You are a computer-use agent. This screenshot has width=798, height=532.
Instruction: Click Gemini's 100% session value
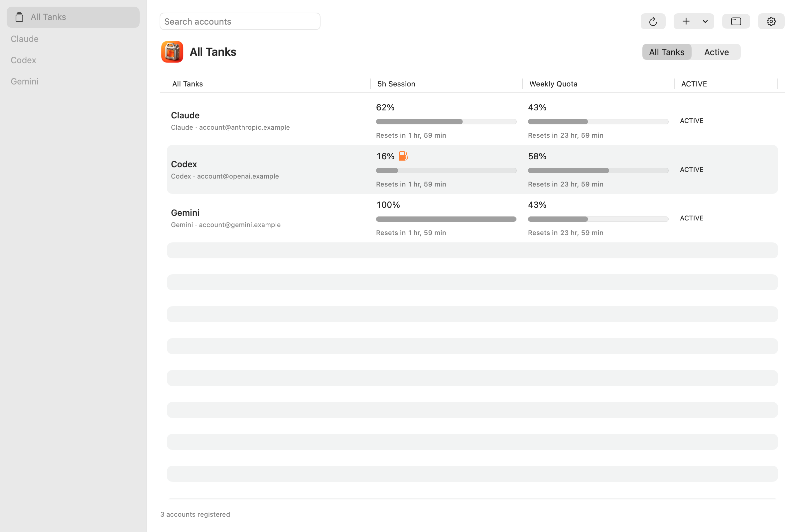click(x=388, y=204)
